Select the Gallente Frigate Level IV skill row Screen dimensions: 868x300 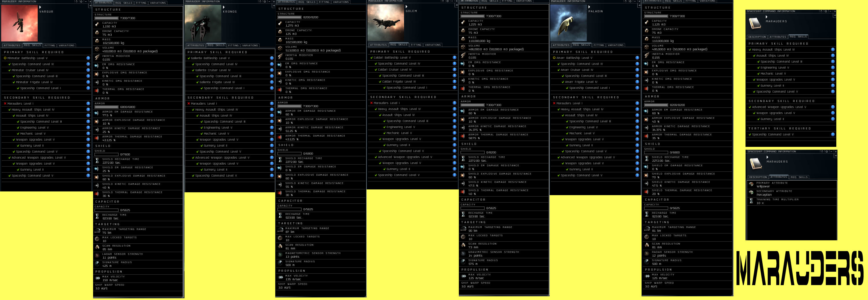pyautogui.click(x=230, y=82)
